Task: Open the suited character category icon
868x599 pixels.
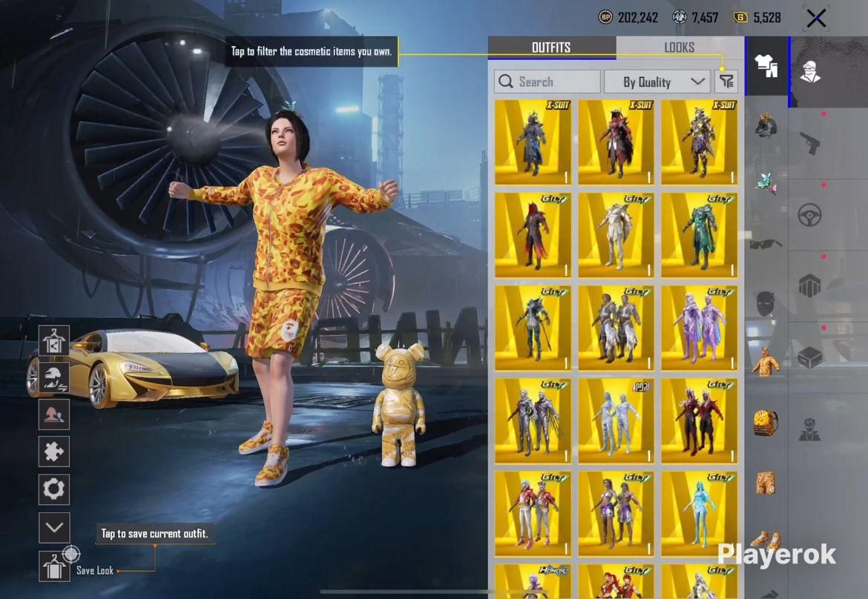Action: click(810, 430)
